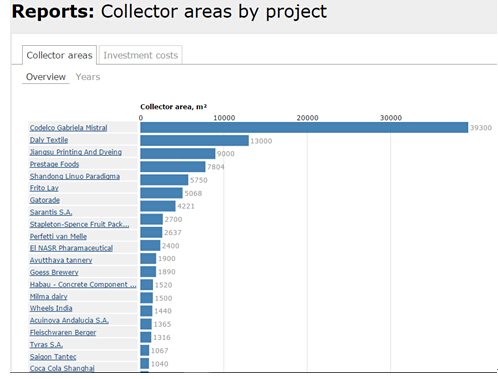Open the Prestage Foods project link
Screen dimensions: 498x379
click(x=54, y=164)
